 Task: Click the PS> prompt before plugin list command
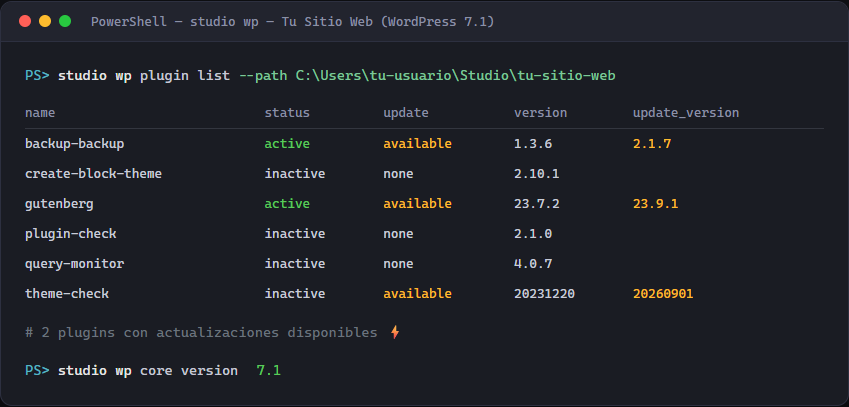pyautogui.click(x=37, y=75)
